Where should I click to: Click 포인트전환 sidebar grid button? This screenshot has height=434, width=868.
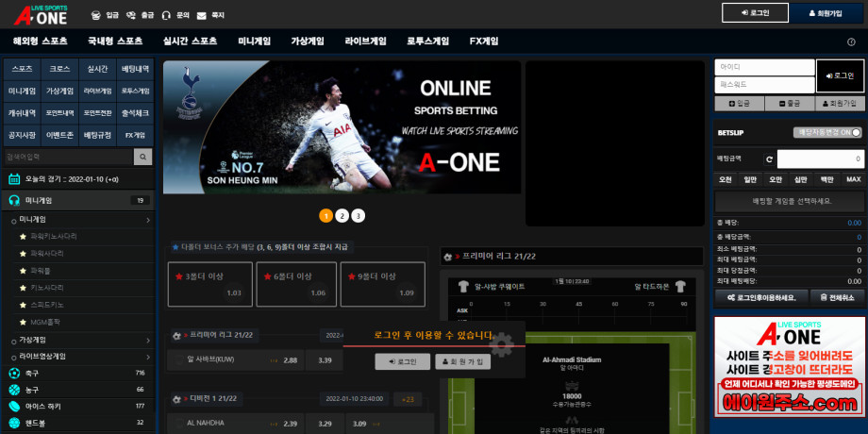pos(97,113)
